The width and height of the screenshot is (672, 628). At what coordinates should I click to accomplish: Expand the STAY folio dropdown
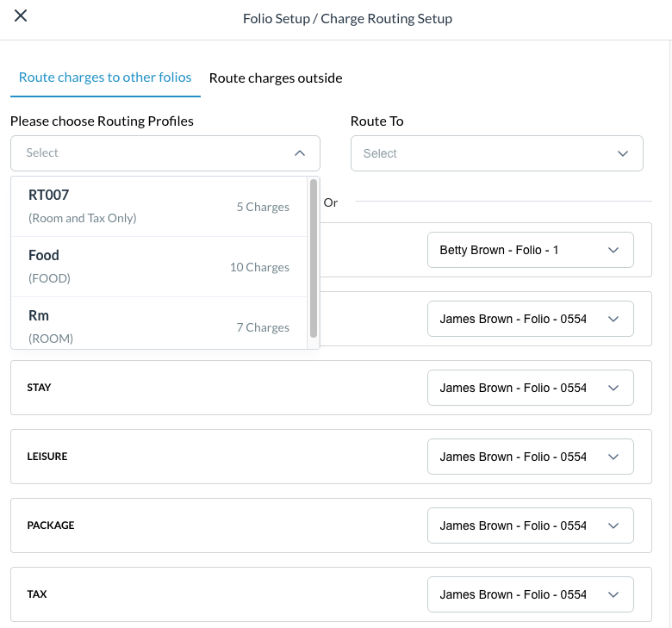click(530, 388)
